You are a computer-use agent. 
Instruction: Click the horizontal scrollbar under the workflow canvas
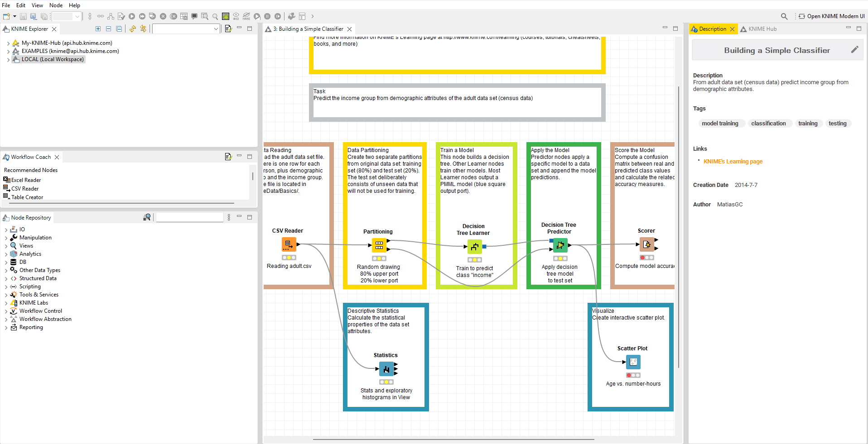pos(453,439)
